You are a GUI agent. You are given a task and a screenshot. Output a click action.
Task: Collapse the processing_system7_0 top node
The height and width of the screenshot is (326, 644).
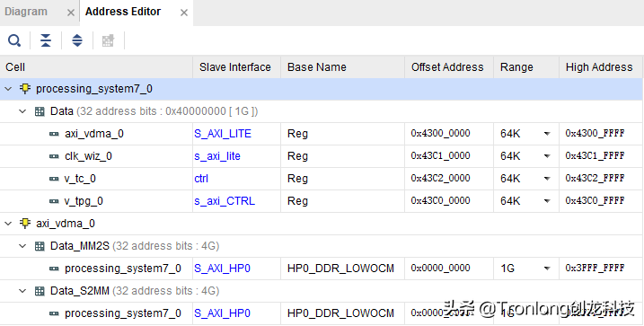pyautogui.click(x=8, y=89)
